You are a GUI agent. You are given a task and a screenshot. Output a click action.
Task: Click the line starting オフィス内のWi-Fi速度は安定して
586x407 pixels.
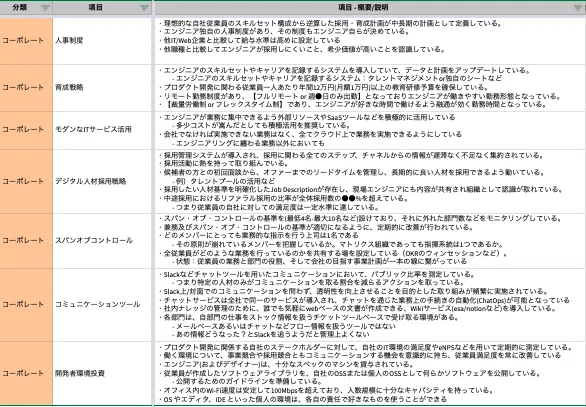[x=326, y=391]
